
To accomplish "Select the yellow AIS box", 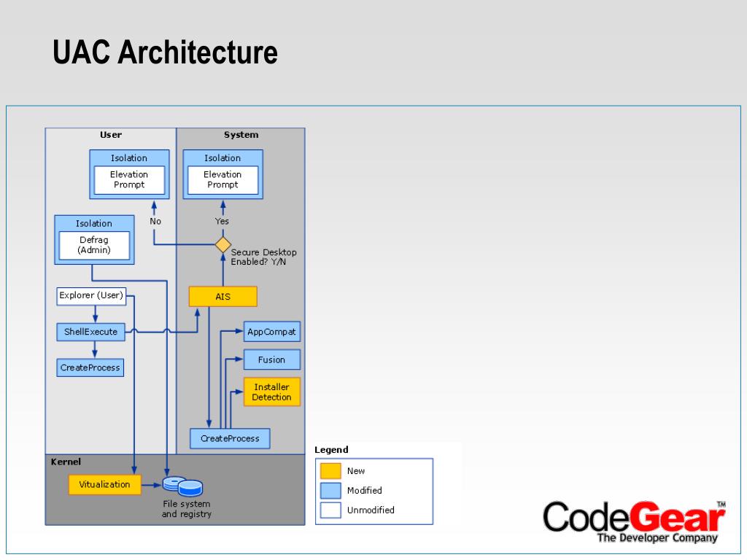I will [x=223, y=297].
